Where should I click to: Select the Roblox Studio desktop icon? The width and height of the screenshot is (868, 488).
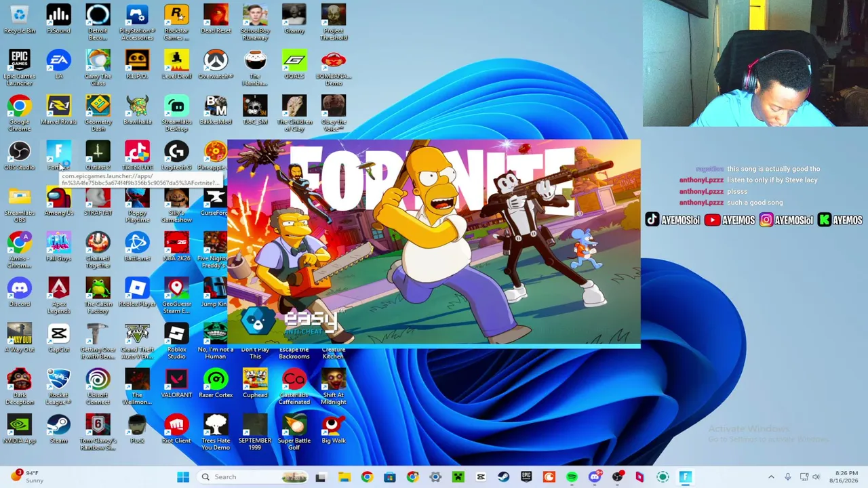click(176, 341)
